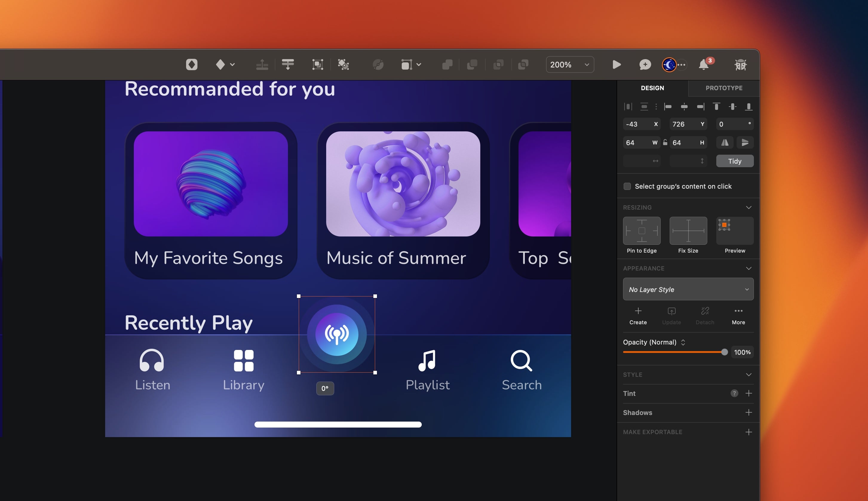868x501 pixels.
Task: Select the Design tab
Action: click(x=652, y=88)
